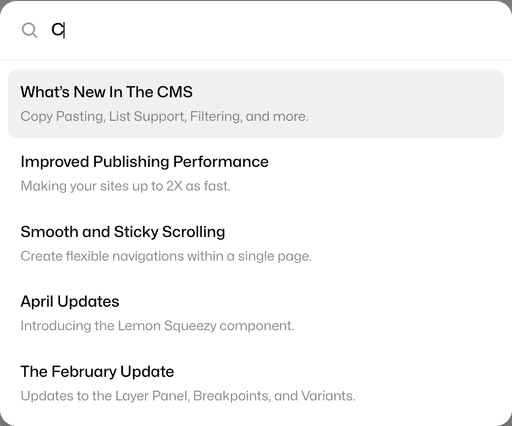Click empty search bar area beside typed text
This screenshot has height=426, width=512.
[283, 30]
